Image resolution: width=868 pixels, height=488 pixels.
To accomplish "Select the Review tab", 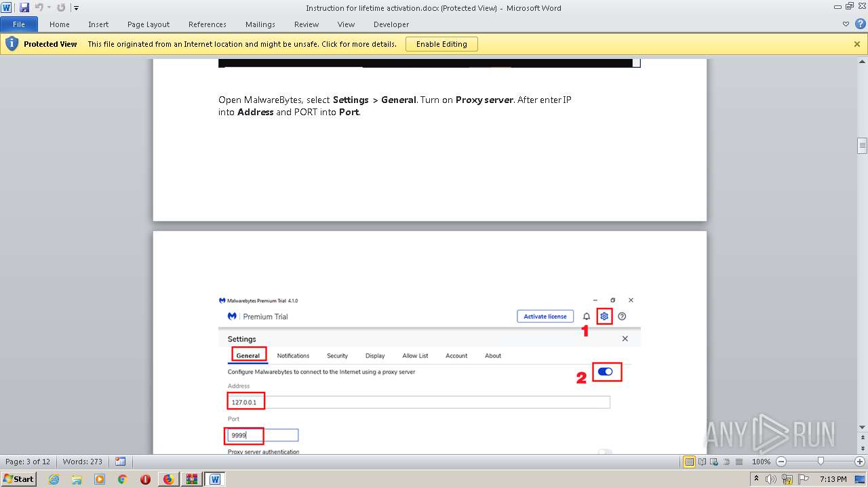I will pyautogui.click(x=307, y=24).
